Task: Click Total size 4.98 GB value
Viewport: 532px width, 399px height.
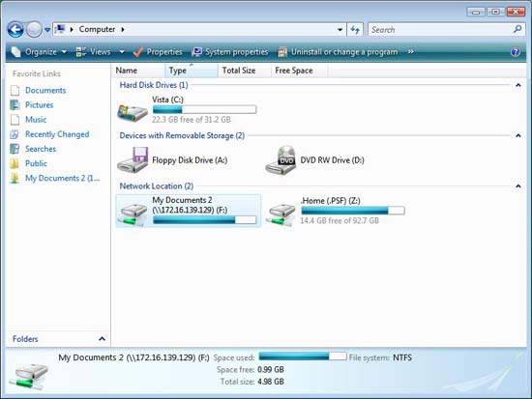Action: [x=271, y=382]
